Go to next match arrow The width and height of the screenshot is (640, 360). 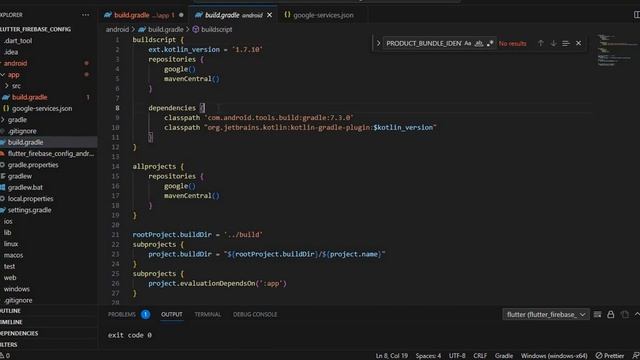553,43
